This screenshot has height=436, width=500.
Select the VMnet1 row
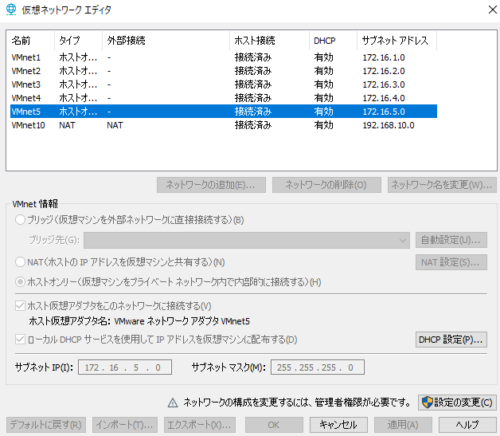[223, 58]
